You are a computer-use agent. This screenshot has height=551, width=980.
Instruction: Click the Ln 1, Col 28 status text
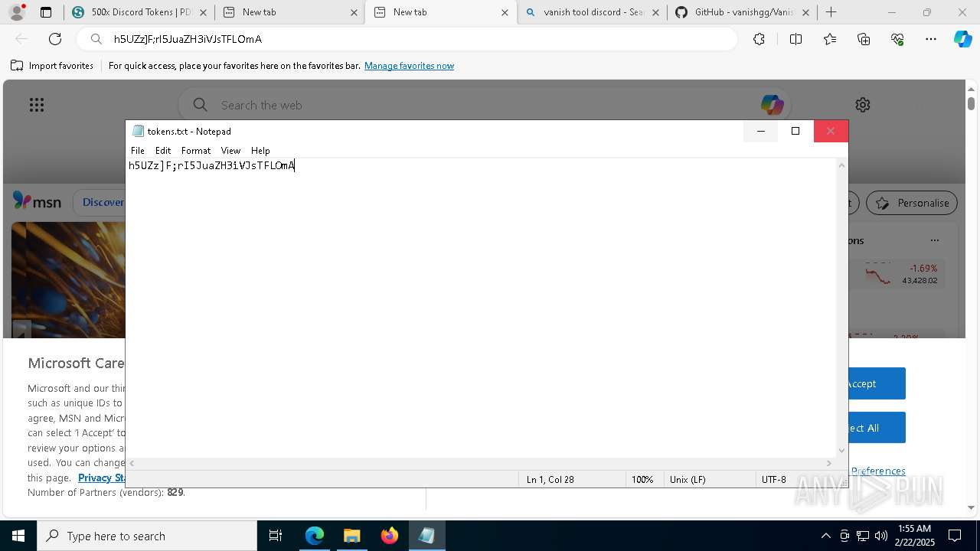click(550, 480)
